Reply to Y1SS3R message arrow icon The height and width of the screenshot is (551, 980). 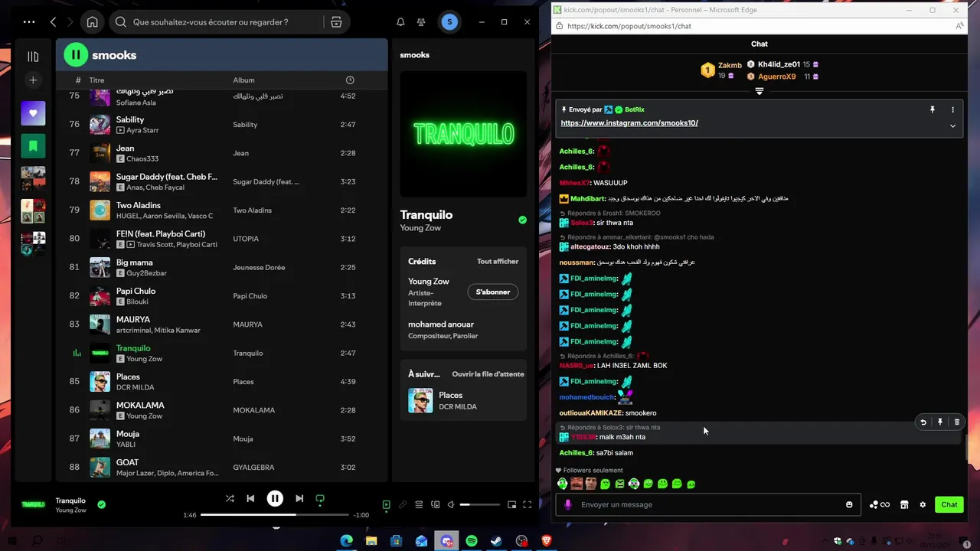[x=923, y=422]
